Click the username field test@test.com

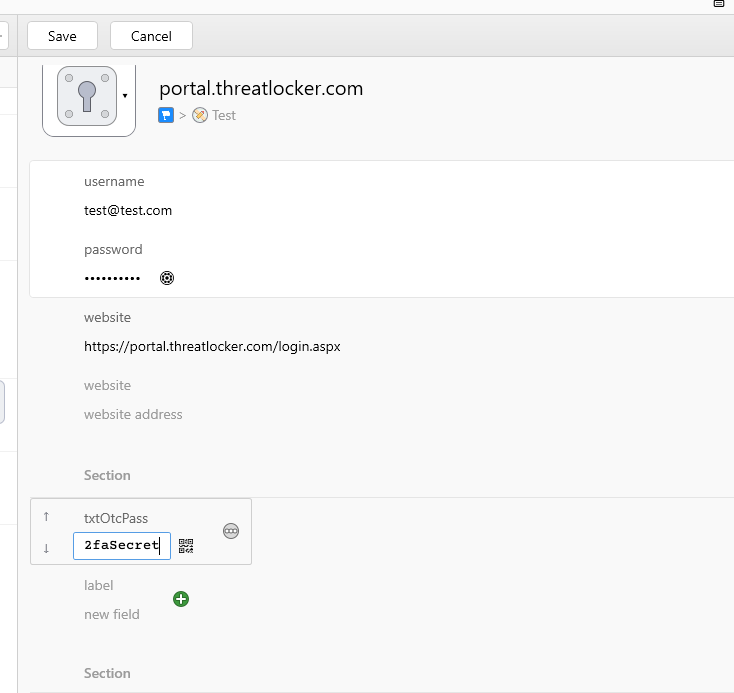128,210
